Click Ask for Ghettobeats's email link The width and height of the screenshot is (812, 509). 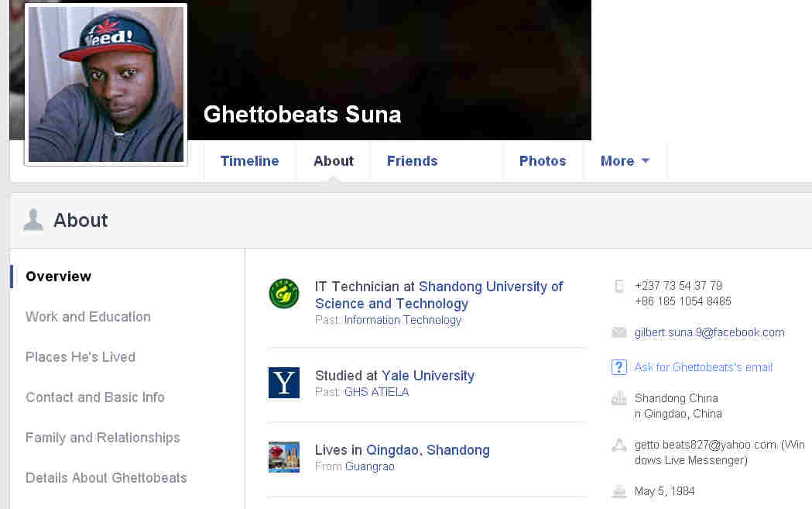pyautogui.click(x=703, y=367)
